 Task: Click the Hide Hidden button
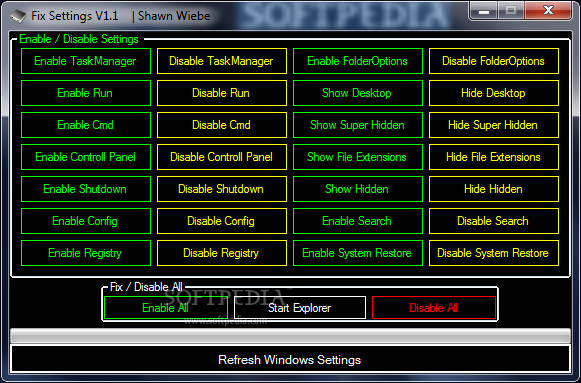[x=494, y=189]
